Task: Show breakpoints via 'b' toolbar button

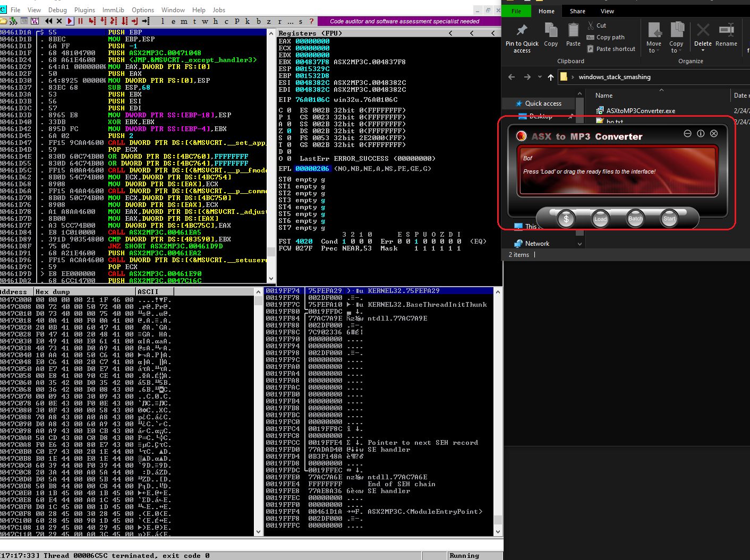Action: (x=259, y=21)
